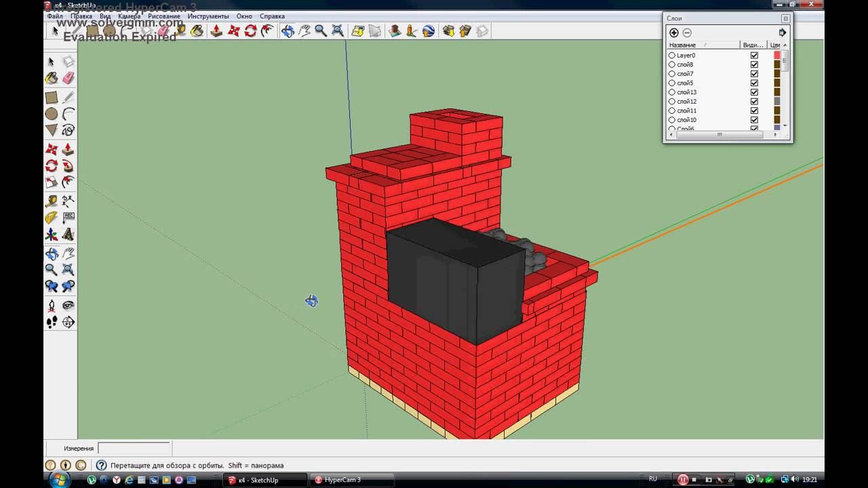Choose the Tape Measure tool
The image size is (868, 488).
click(x=52, y=201)
